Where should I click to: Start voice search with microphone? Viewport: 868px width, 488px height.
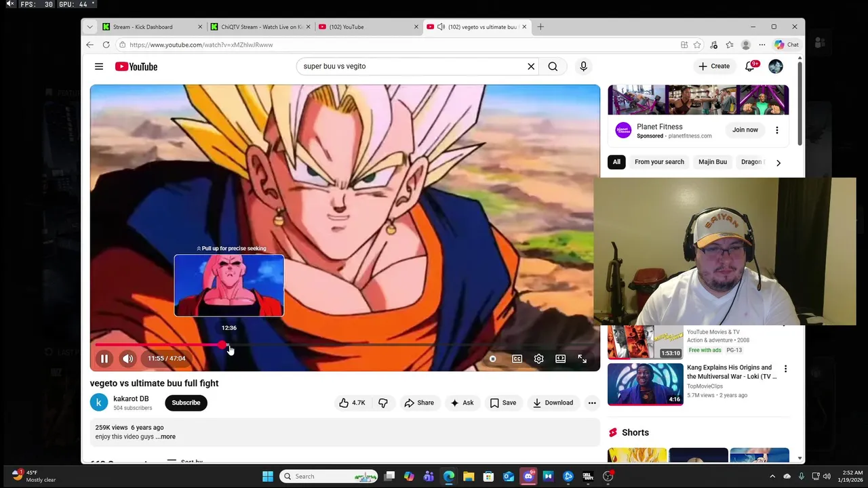click(x=583, y=66)
